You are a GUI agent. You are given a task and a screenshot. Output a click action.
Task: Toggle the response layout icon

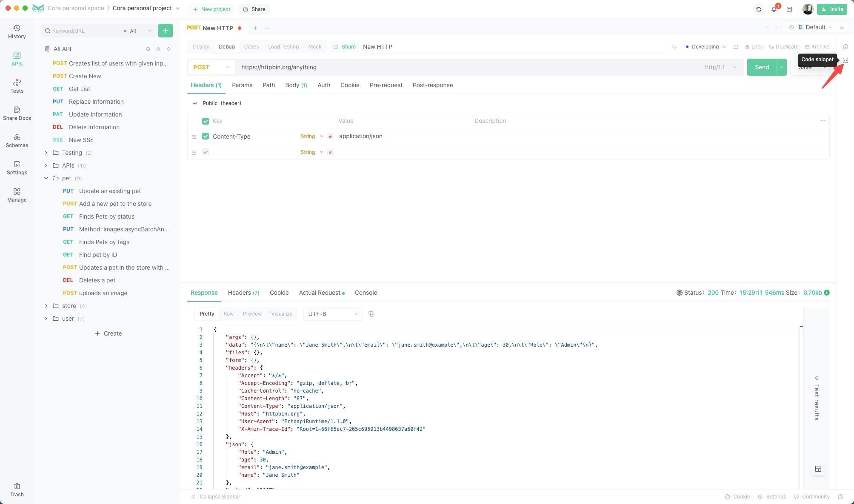[x=818, y=469]
